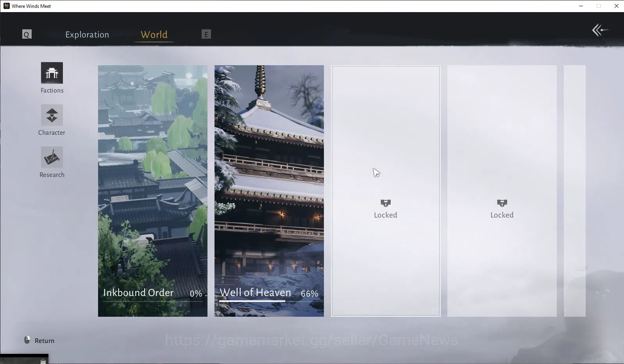Switch to the Exploration tab
This screenshot has width=624, height=364.
[87, 35]
